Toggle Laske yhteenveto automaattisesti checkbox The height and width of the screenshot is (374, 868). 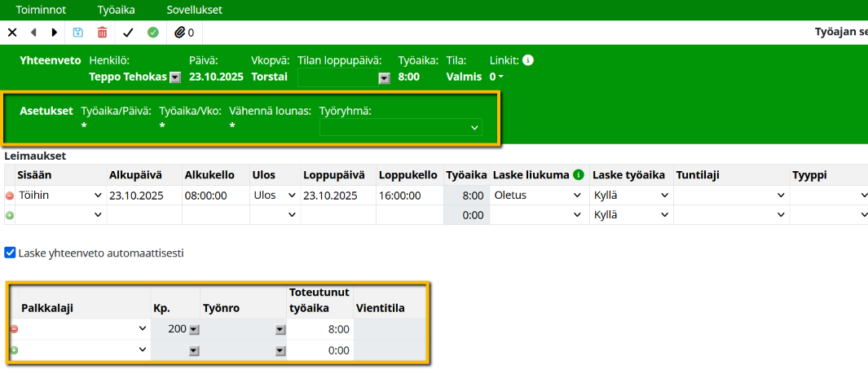click(x=10, y=253)
